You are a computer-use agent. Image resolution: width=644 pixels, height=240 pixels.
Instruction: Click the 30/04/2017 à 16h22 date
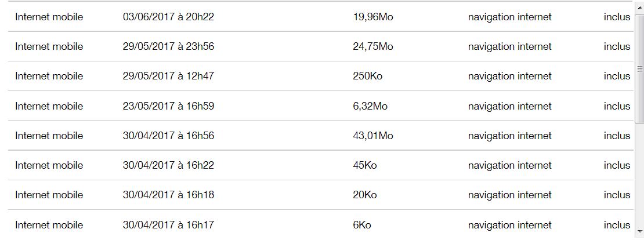(168, 165)
